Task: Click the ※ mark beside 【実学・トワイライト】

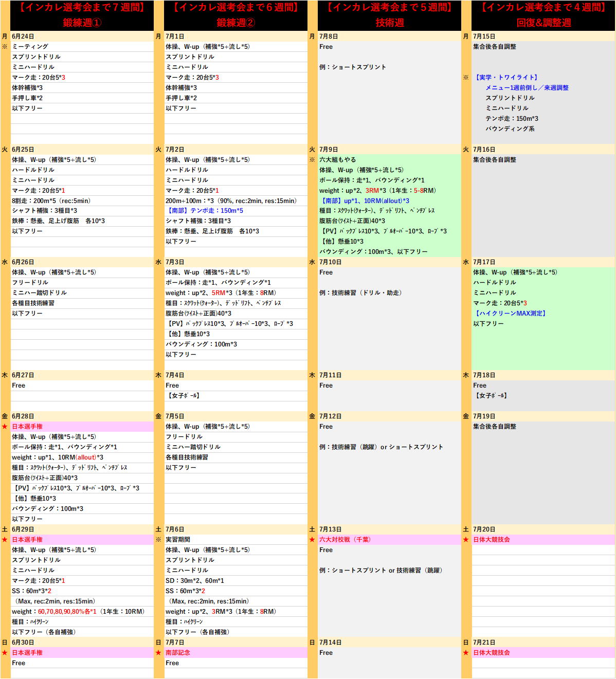Action: point(466,78)
